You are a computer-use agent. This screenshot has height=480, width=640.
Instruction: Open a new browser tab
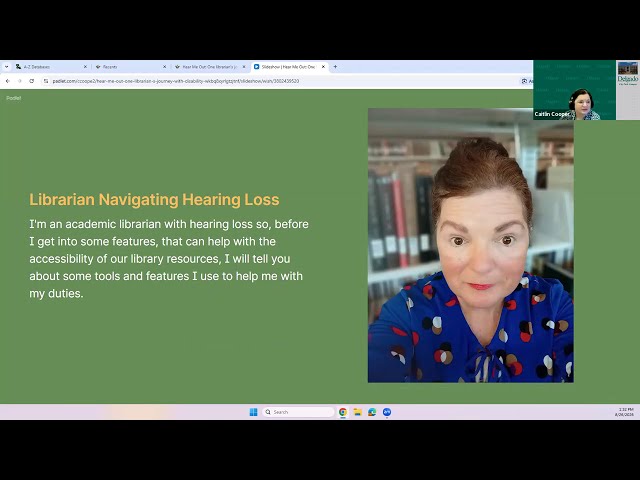coord(335,67)
